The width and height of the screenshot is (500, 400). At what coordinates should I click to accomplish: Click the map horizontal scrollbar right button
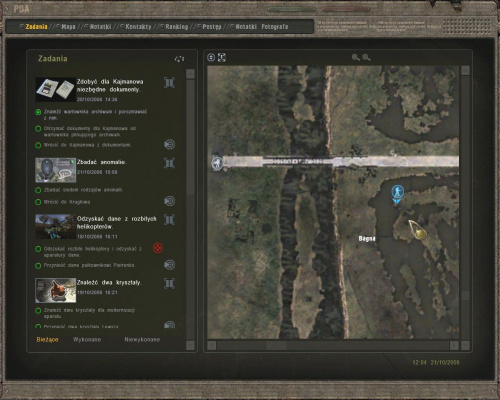point(454,345)
